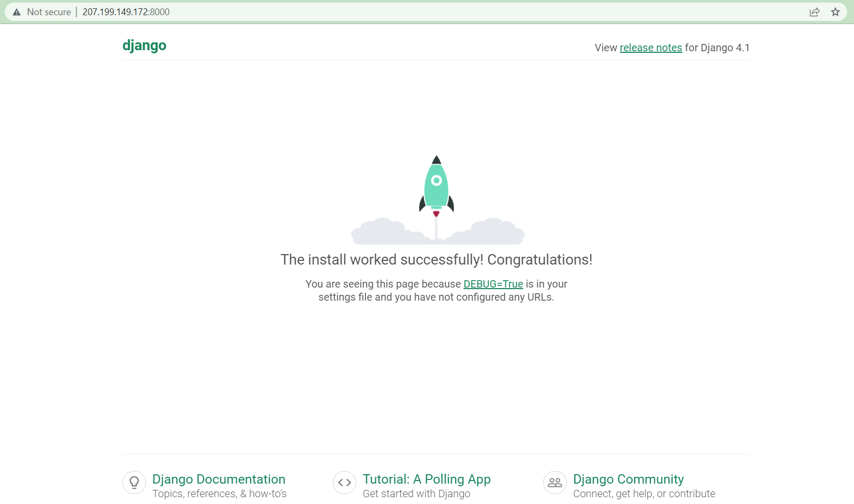Screen dimensions: 854x504
Task: Open the Django Documentation link
Action: click(x=219, y=479)
